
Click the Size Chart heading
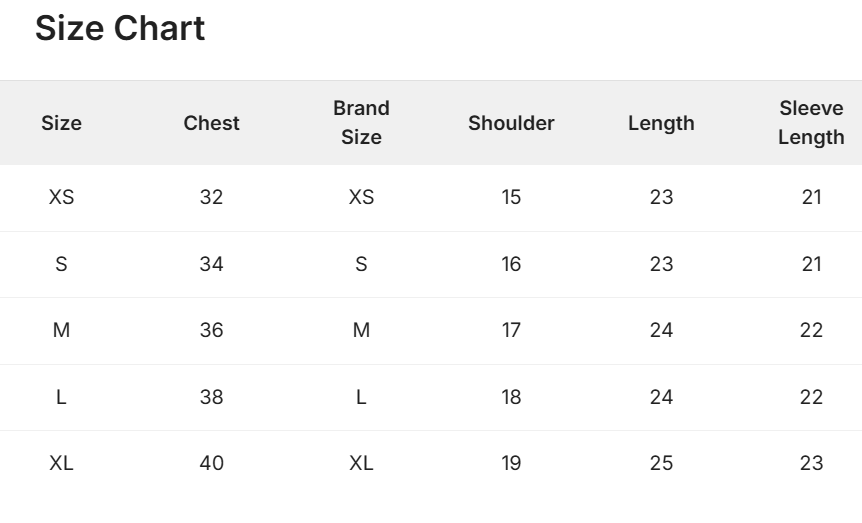pos(120,28)
